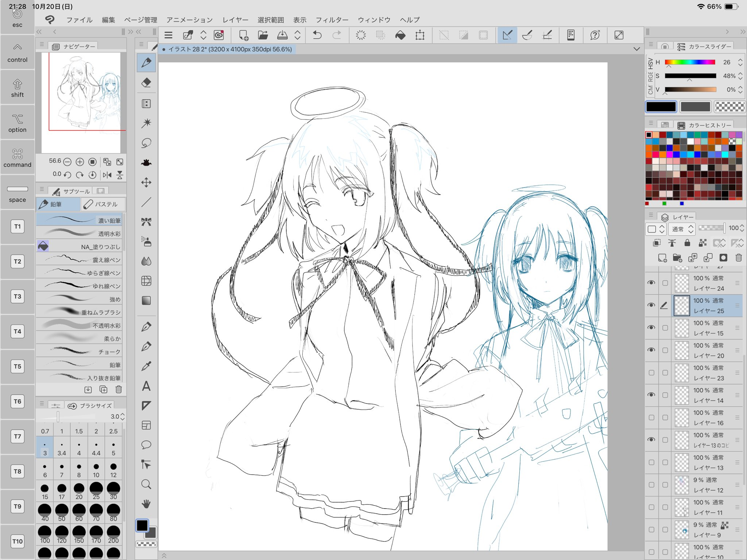Viewport: 747px width, 560px height.
Task: Expand the right palette dock double arrows
Action: coord(743,32)
